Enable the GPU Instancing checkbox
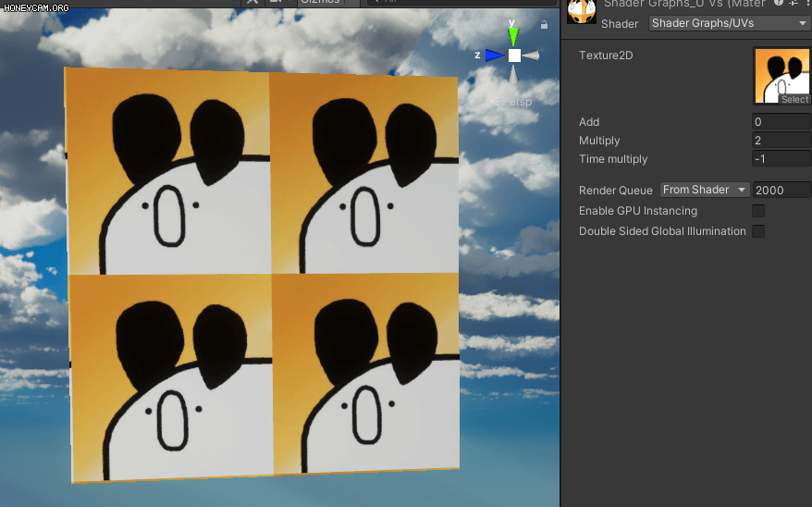Viewport: 812px width, 507px height. pos(758,211)
